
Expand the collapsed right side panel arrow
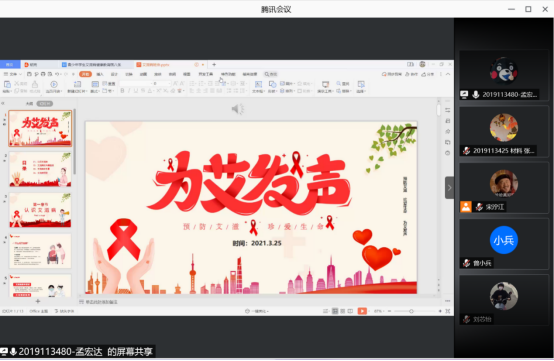pos(449,188)
